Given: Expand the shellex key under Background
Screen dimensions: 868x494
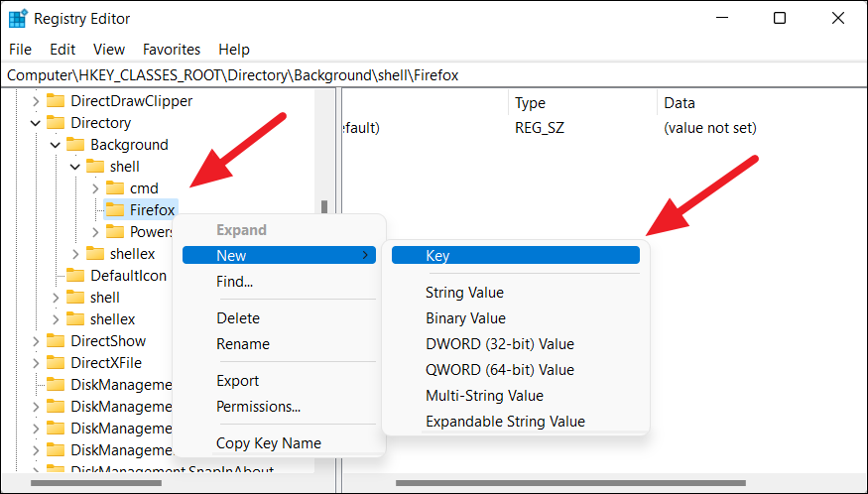Looking at the screenshot, I should pyautogui.click(x=75, y=253).
